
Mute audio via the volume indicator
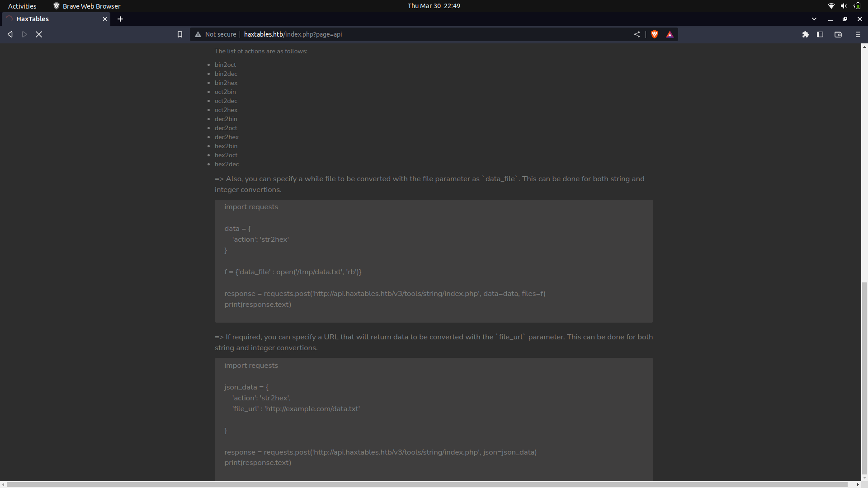tap(844, 6)
